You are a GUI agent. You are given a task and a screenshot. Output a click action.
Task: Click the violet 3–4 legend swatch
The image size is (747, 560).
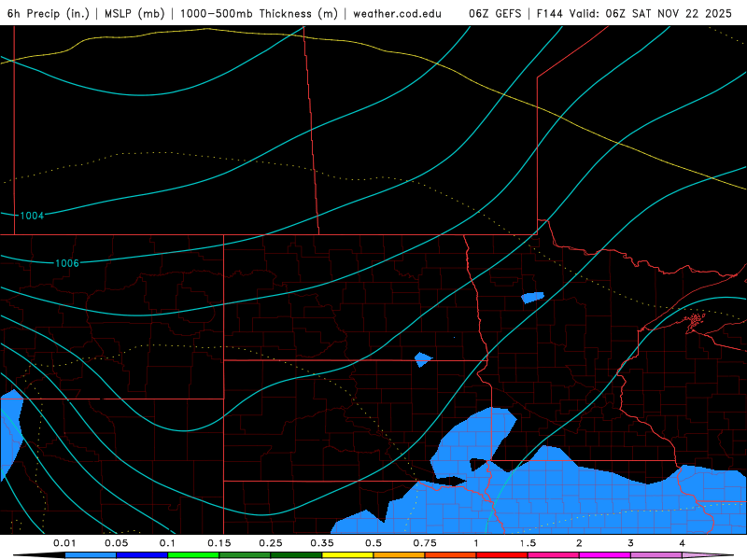pos(656,555)
